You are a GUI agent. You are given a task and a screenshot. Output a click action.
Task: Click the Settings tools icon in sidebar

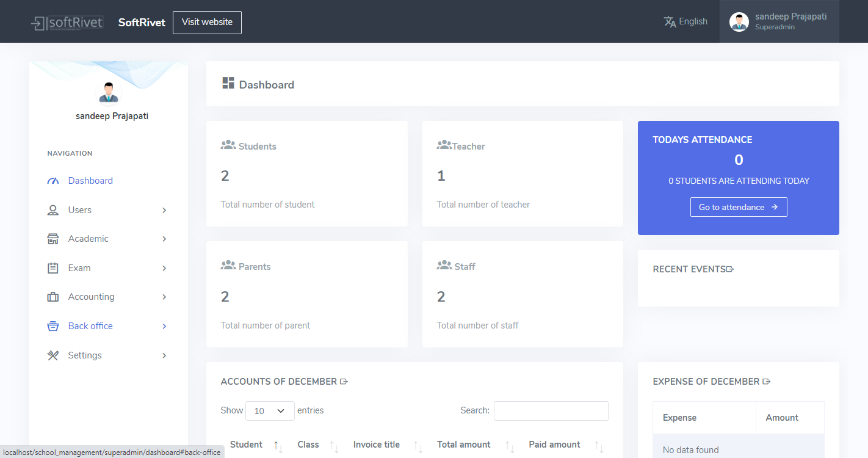click(53, 355)
